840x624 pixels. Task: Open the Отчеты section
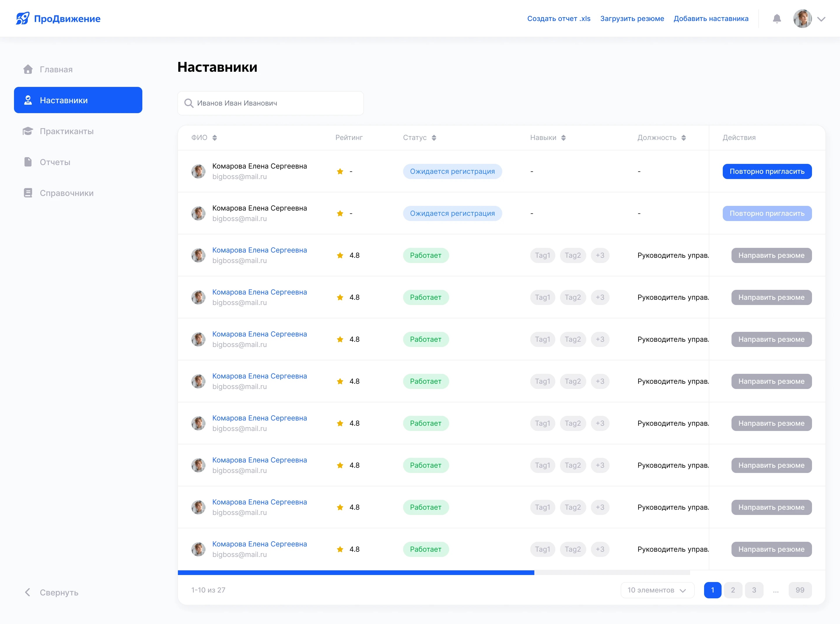pyautogui.click(x=78, y=162)
